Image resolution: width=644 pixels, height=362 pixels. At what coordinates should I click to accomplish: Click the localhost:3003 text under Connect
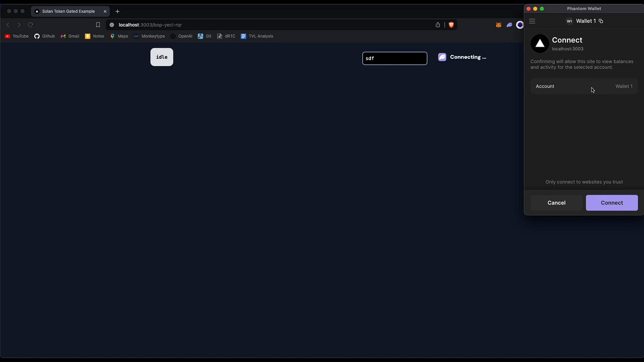(x=567, y=49)
